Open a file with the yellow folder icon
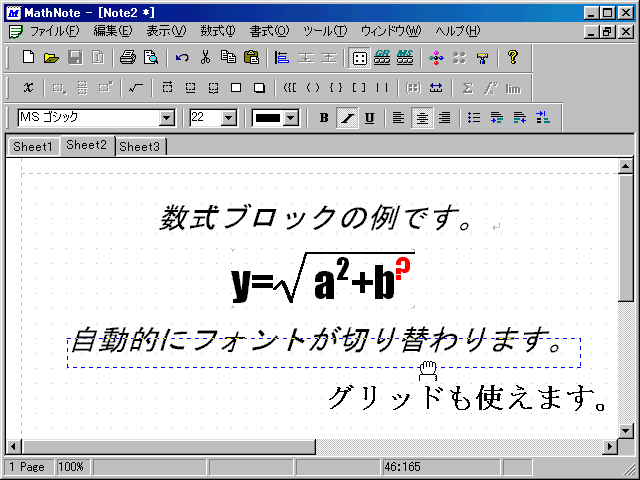Viewport: 640px width, 480px height. (51, 58)
